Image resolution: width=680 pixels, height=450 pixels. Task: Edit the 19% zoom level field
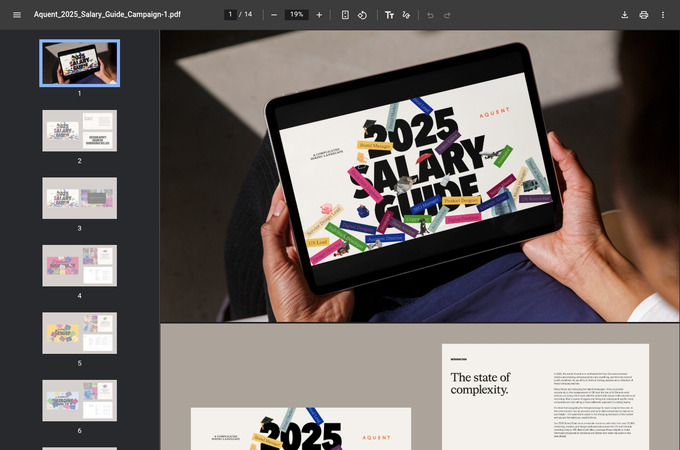click(x=297, y=14)
